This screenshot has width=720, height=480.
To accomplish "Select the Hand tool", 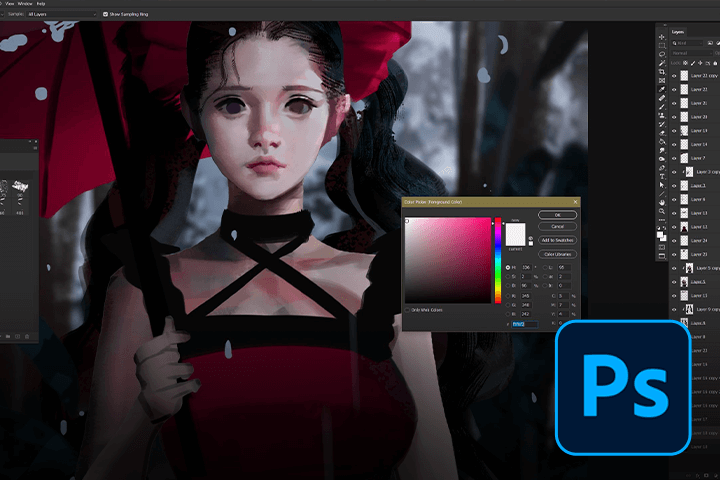I will coord(662,203).
